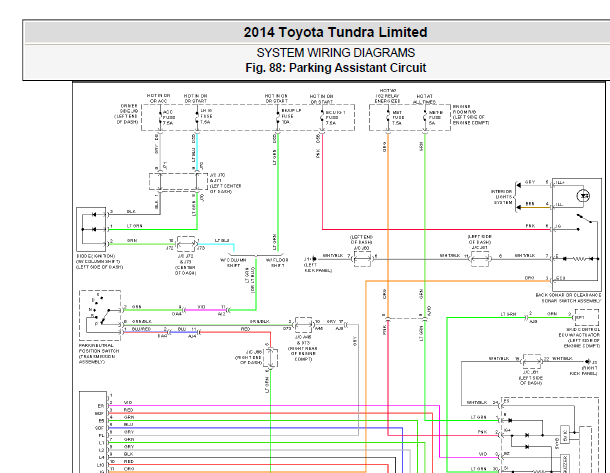This screenshot has height=473, width=610.
Task: Click 'J/C J80' label under 'LEFT END OF DASH'
Action: (x=361, y=248)
